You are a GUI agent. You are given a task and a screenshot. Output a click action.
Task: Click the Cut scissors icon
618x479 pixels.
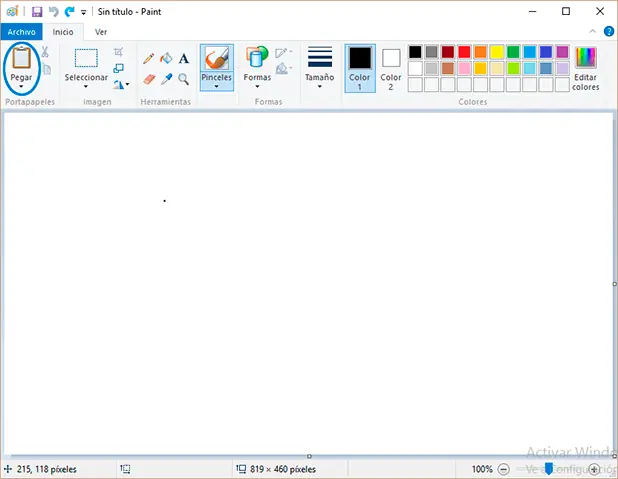[x=45, y=52]
